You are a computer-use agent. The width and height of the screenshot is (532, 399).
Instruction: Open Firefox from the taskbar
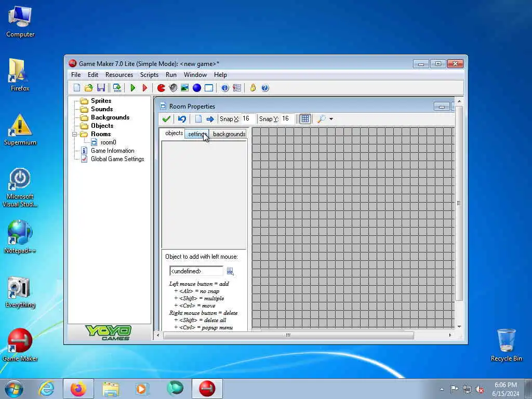tap(78, 389)
